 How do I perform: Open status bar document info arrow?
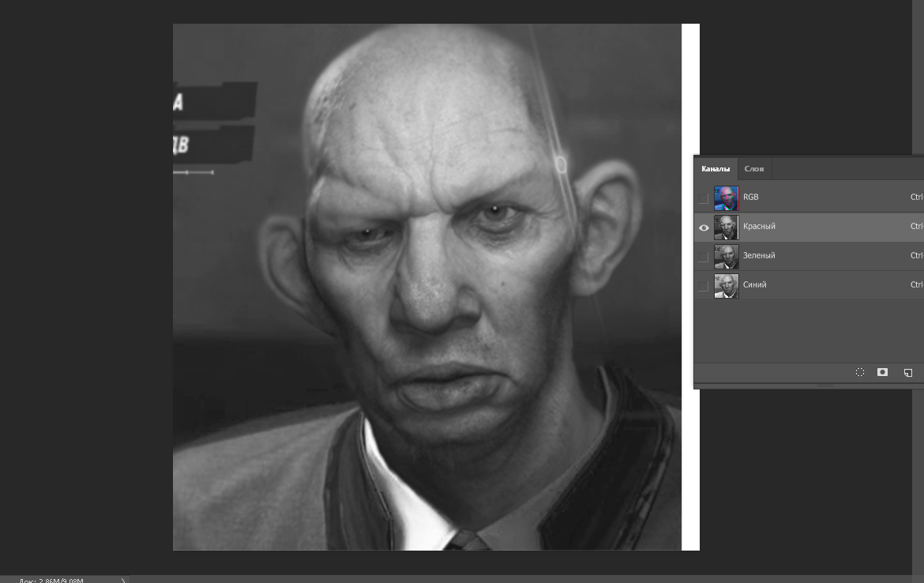[x=123, y=581]
